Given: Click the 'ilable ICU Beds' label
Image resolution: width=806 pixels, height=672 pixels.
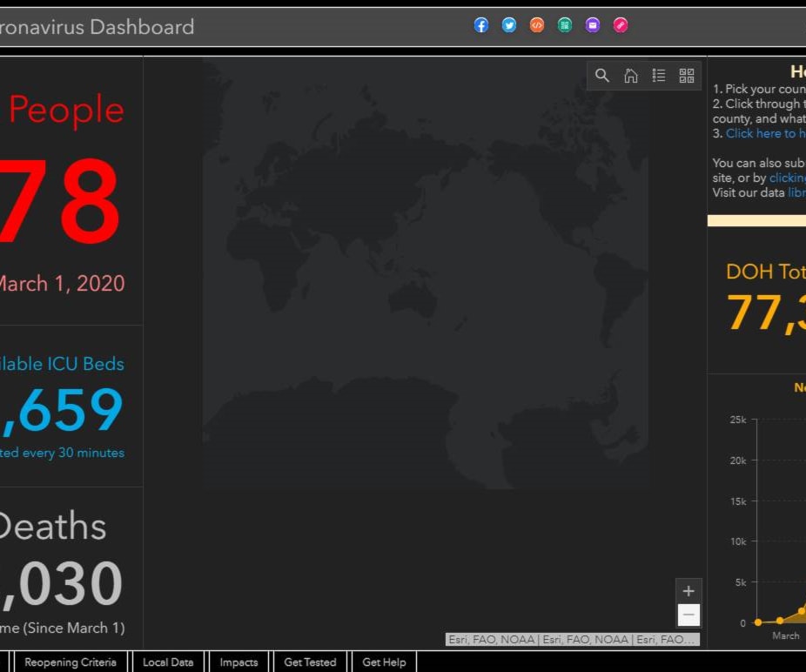Looking at the screenshot, I should pyautogui.click(x=62, y=364).
